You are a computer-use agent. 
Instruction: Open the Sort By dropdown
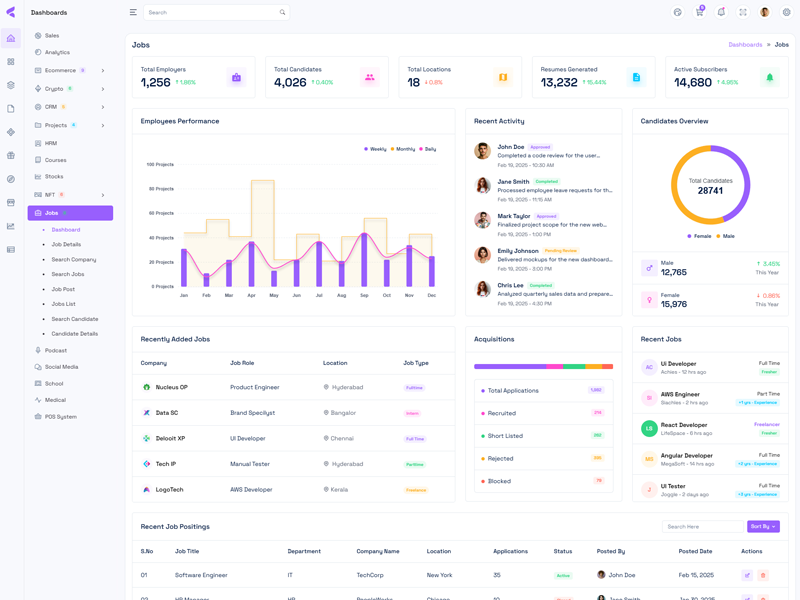[x=762, y=526]
